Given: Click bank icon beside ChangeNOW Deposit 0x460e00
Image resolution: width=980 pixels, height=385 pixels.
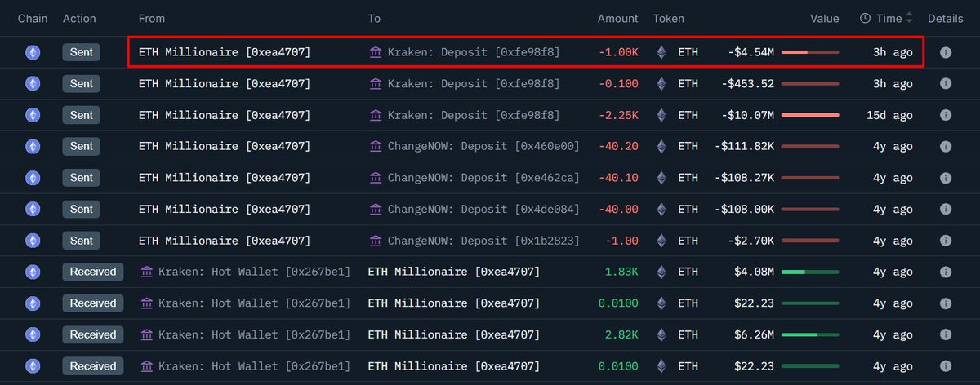Looking at the screenshot, I should [x=376, y=147].
